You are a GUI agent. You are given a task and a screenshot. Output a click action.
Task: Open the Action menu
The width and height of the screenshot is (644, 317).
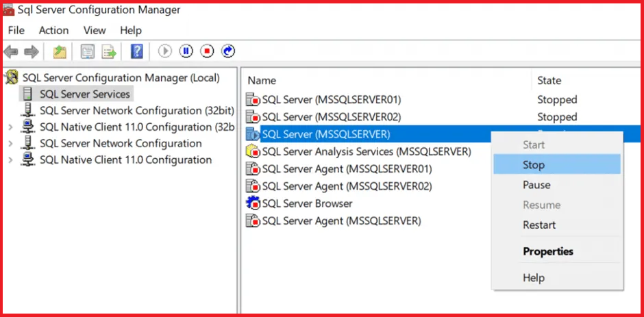pyautogui.click(x=54, y=30)
